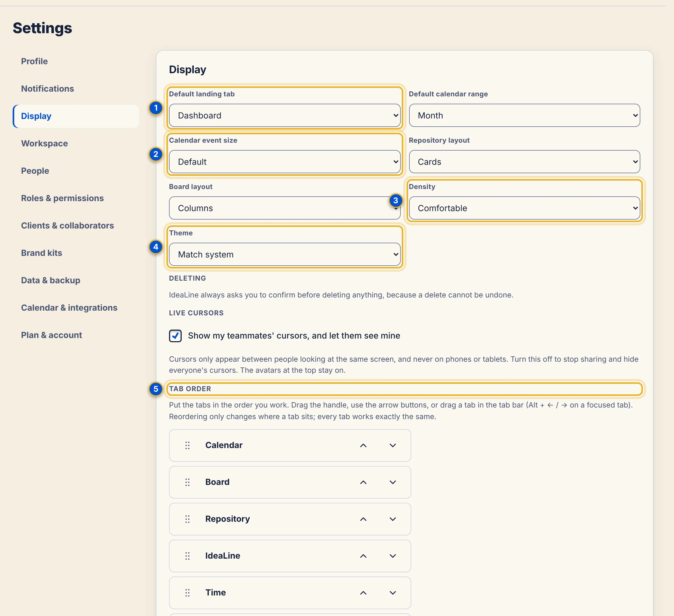Click the LIVE CURSORS section heading

click(x=196, y=313)
